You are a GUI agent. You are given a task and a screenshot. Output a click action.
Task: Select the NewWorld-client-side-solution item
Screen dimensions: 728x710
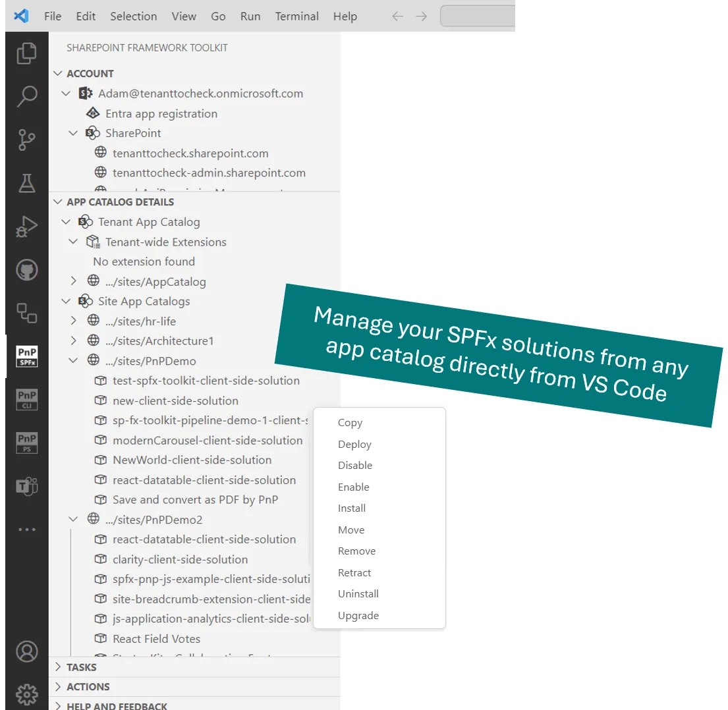coord(192,460)
